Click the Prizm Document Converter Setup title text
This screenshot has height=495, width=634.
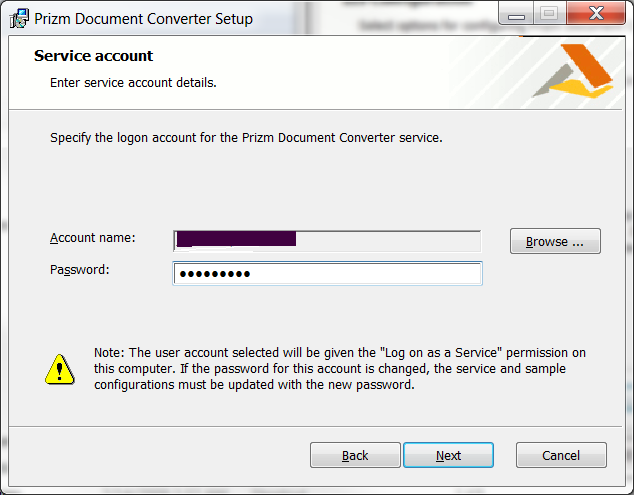[x=144, y=18]
